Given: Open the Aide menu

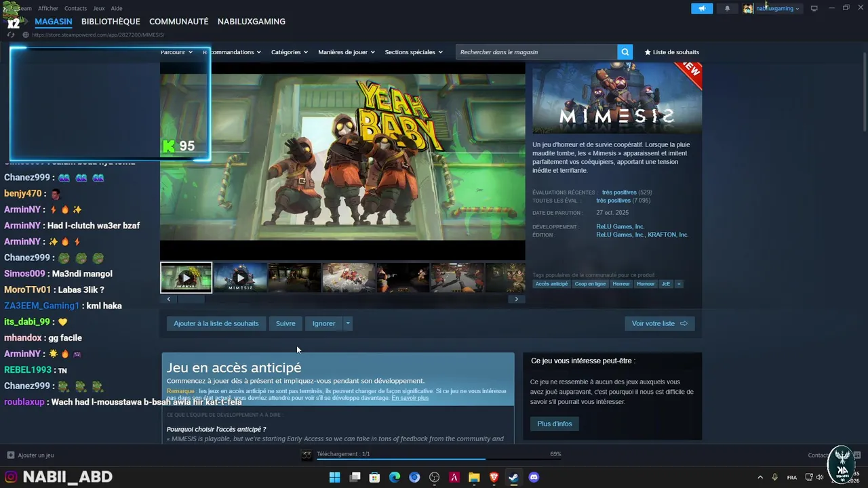Looking at the screenshot, I should pyautogui.click(x=117, y=8).
